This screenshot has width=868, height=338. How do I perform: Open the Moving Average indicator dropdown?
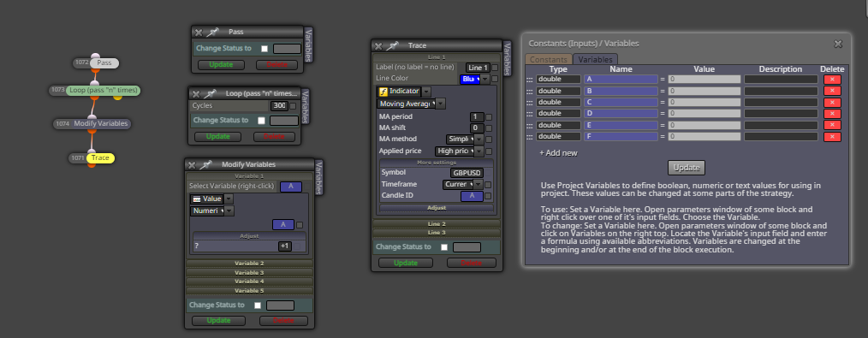441,104
